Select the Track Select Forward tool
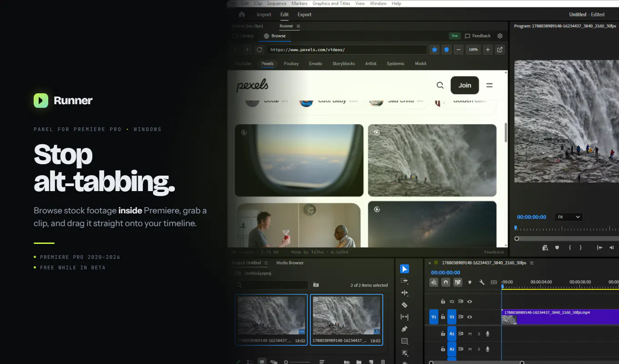Screen dimensions: 619x364 coord(405,281)
